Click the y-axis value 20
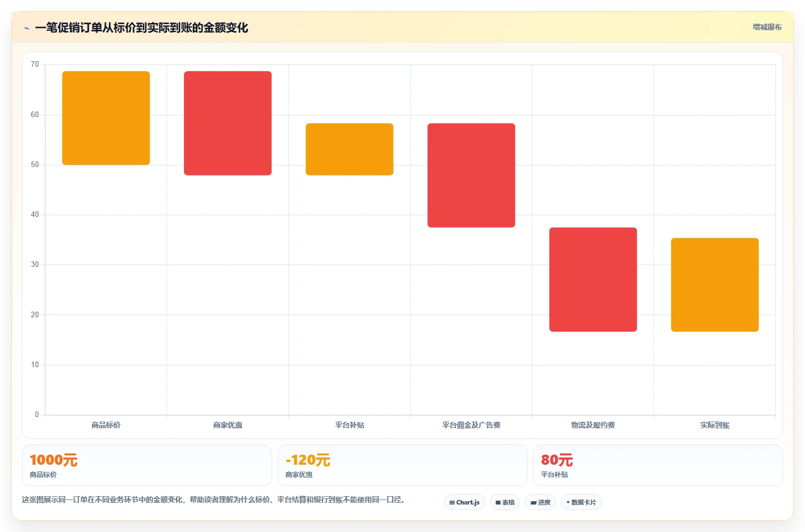Screen dimensions: 805x532 coord(35,315)
